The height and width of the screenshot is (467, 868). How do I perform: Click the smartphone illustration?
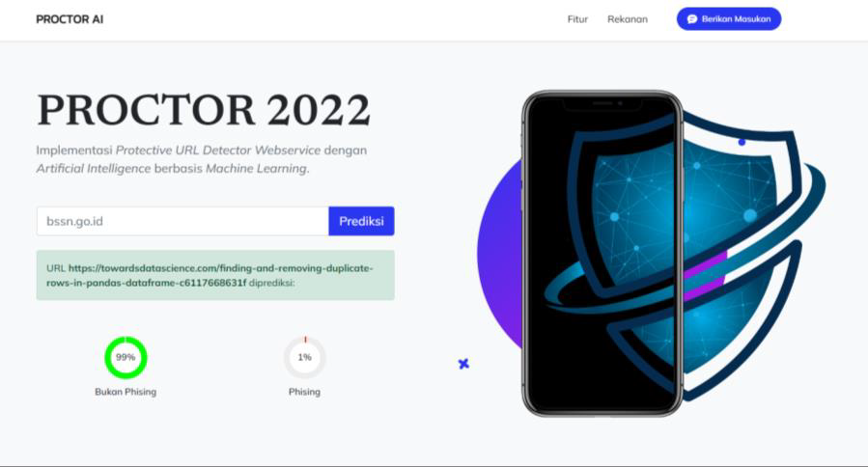tap(602, 254)
